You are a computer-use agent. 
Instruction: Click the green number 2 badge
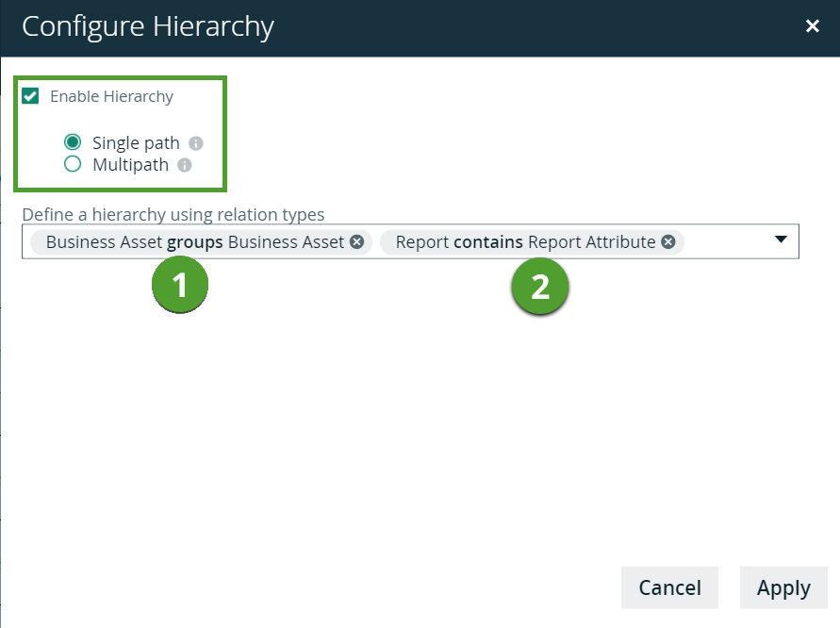[x=540, y=287]
